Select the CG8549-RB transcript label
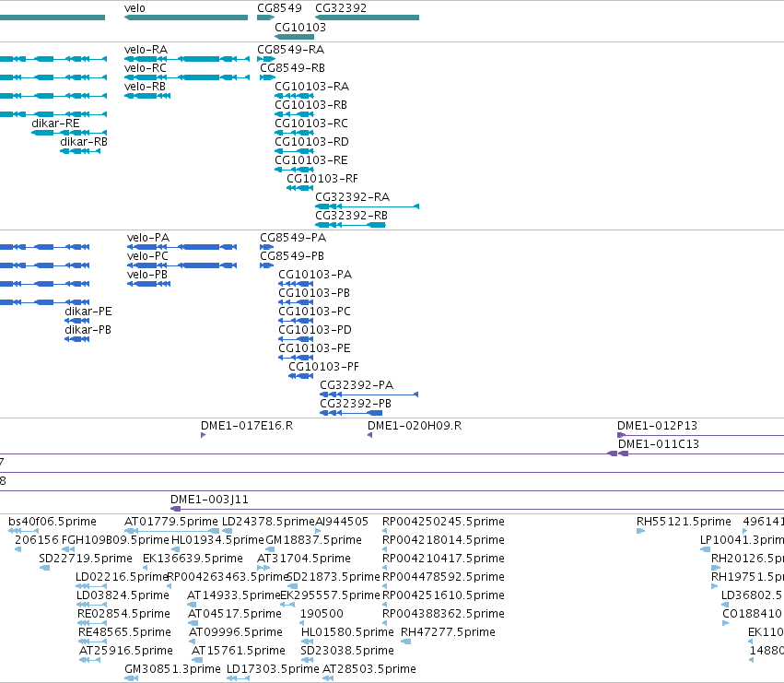 292,68
